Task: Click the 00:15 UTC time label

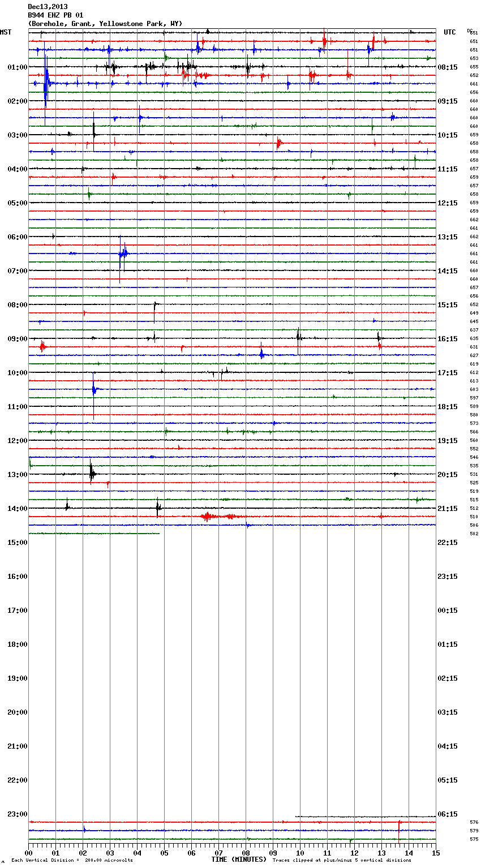Action: coord(448,611)
